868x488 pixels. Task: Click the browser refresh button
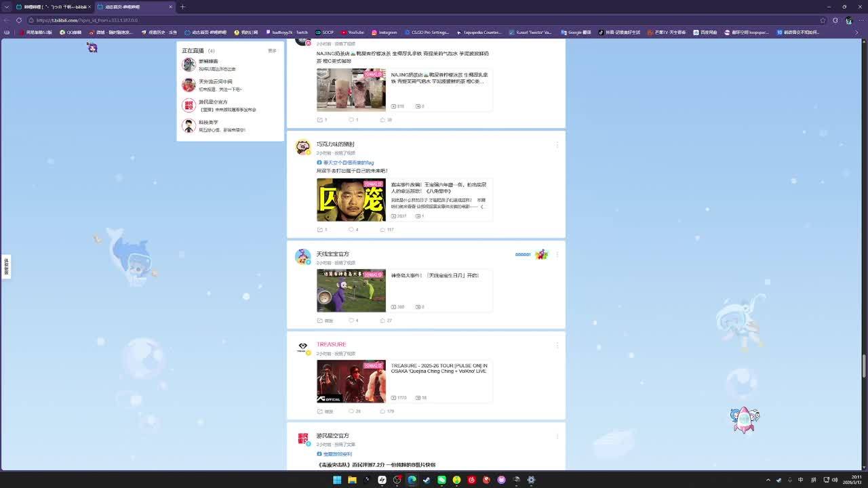click(x=19, y=20)
